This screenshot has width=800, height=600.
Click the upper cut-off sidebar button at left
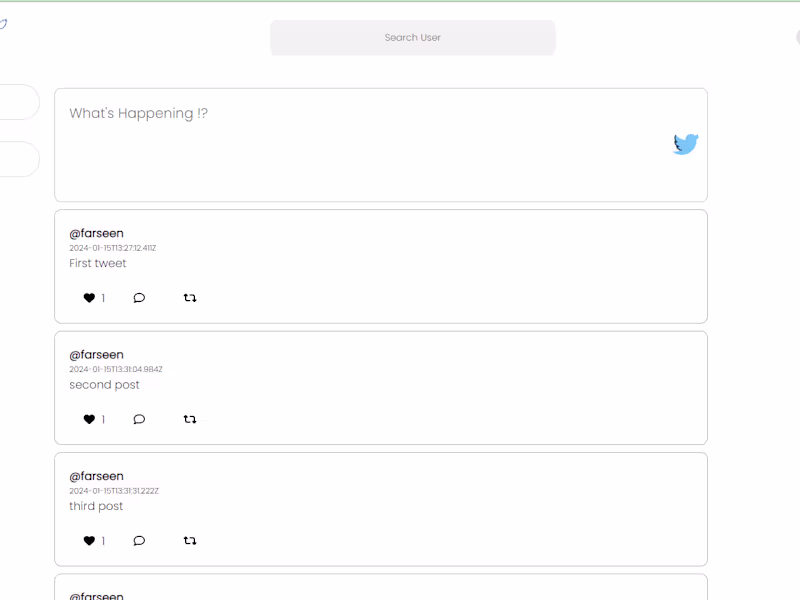click(x=18, y=102)
